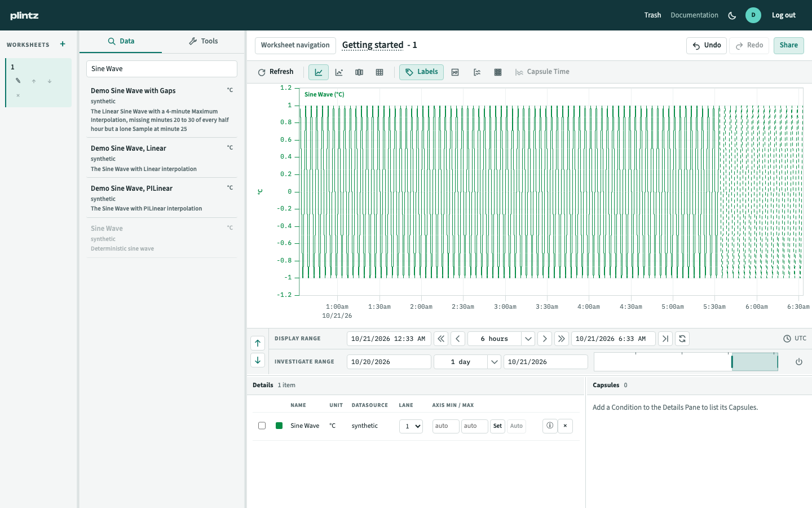Move worksheet 1 down with the arrow

tap(50, 81)
